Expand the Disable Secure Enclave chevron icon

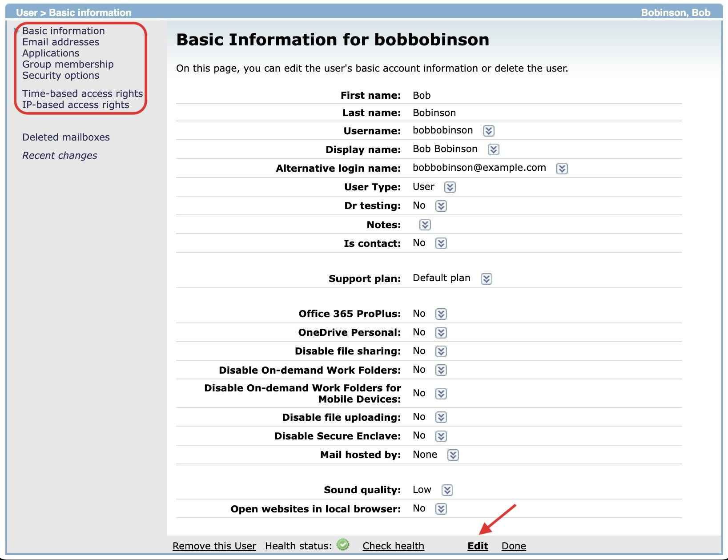pyautogui.click(x=441, y=436)
